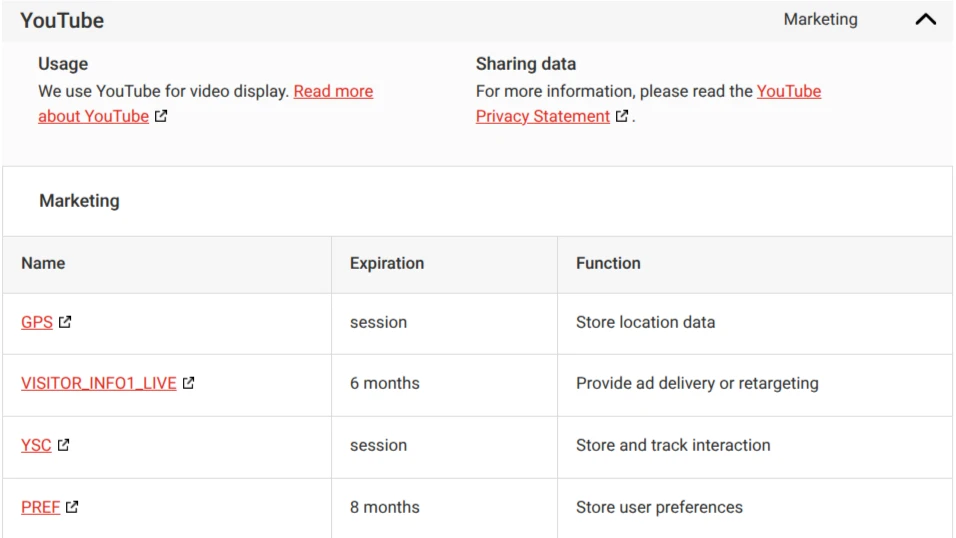Open 'Read more about YouTube' link
Screen dimensions: 956x538
(x=334, y=91)
